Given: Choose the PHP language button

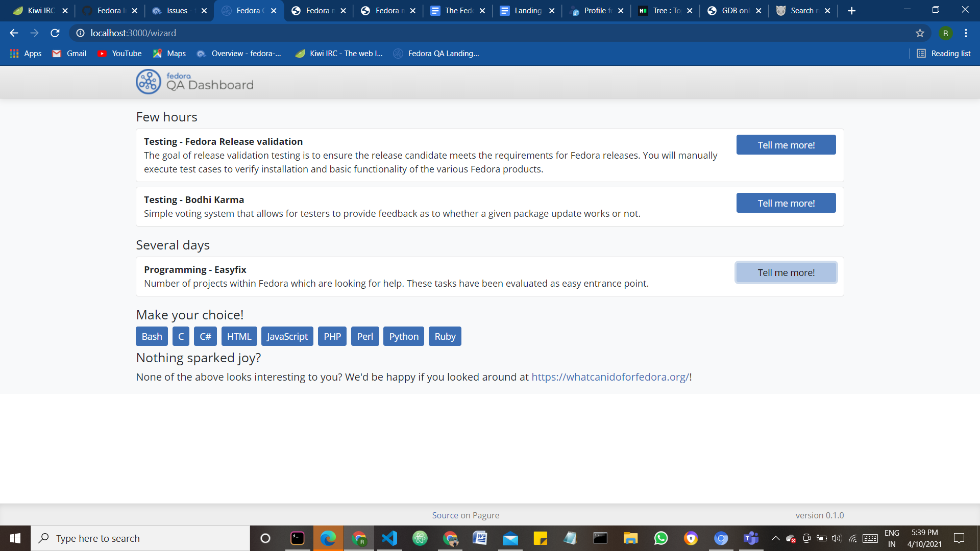Looking at the screenshot, I should [x=332, y=336].
